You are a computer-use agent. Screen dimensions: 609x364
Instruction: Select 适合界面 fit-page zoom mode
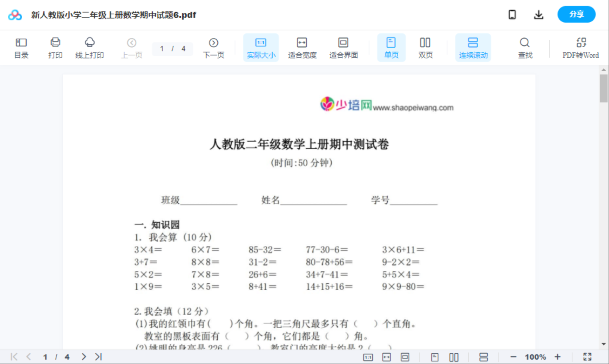[343, 47]
